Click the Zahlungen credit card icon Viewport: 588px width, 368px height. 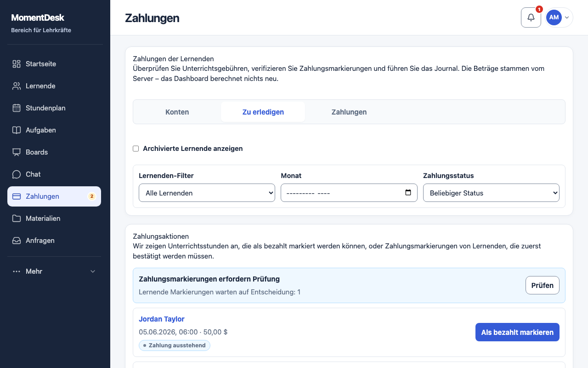click(x=17, y=196)
